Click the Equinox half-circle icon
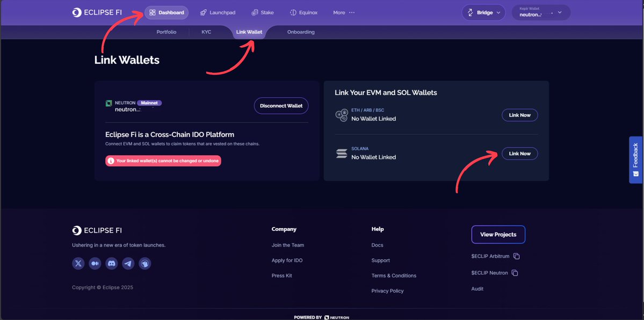The width and height of the screenshot is (644, 320). pyautogui.click(x=293, y=13)
